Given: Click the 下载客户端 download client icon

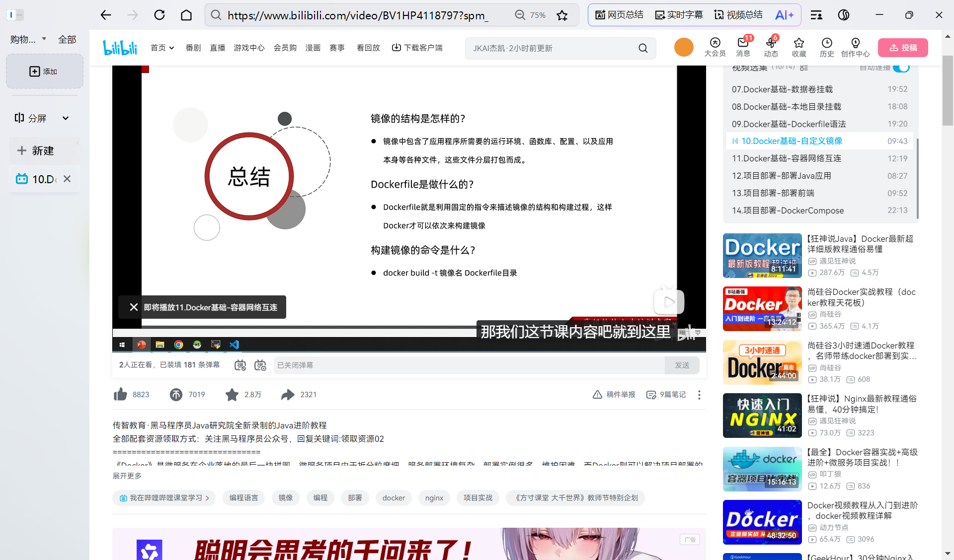Looking at the screenshot, I should coord(397,47).
